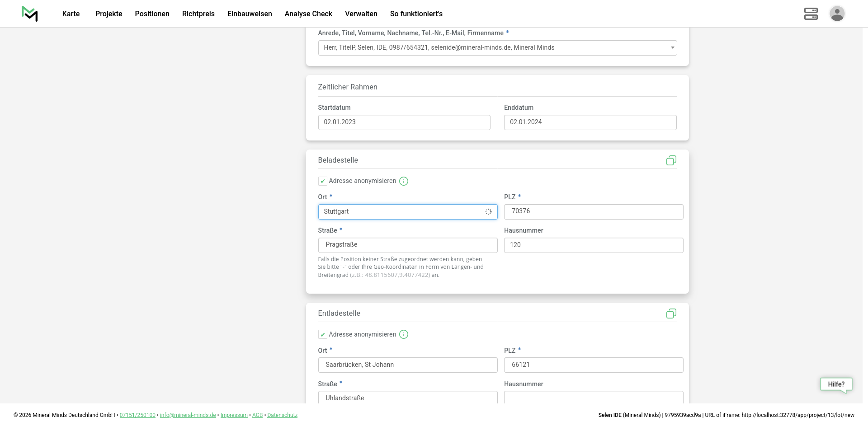Click the loading spinner in Stuttgart field
Image resolution: width=868 pixels, height=426 pixels.
coord(488,212)
